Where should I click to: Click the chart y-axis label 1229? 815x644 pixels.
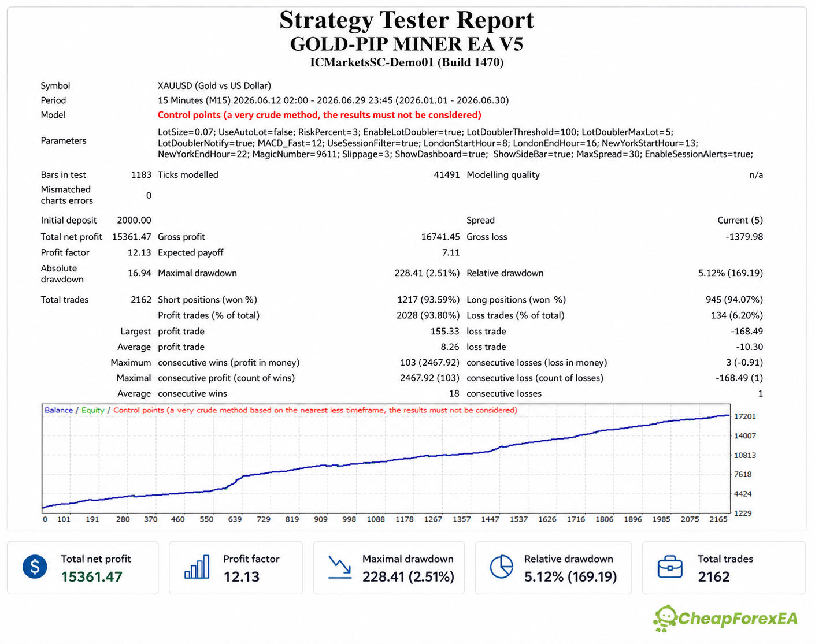[x=743, y=513]
